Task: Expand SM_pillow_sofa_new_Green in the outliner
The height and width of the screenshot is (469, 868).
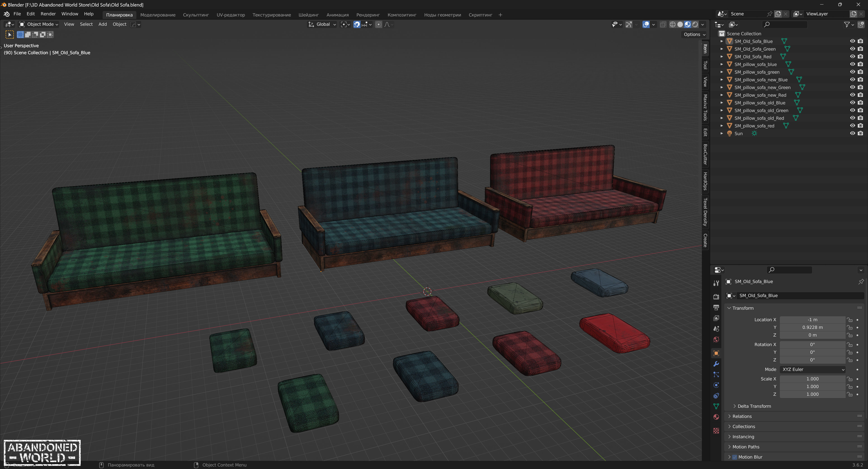Action: [722, 87]
